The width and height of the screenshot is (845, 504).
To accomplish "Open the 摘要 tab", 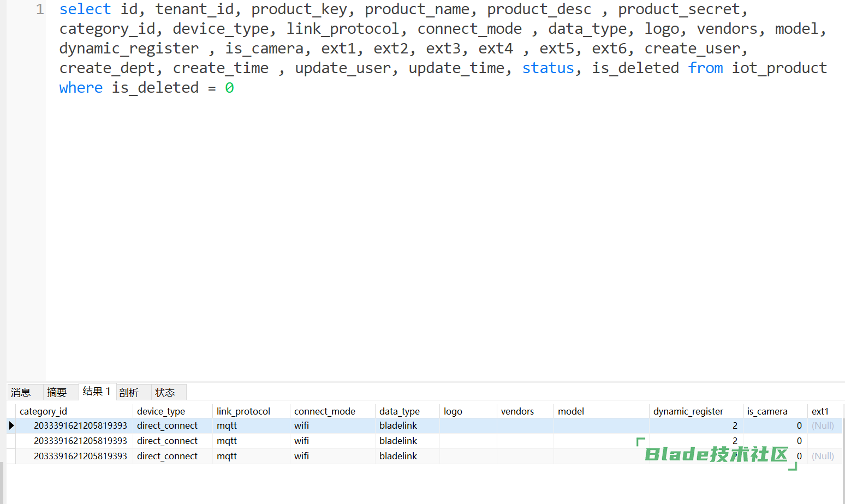I will (x=57, y=392).
